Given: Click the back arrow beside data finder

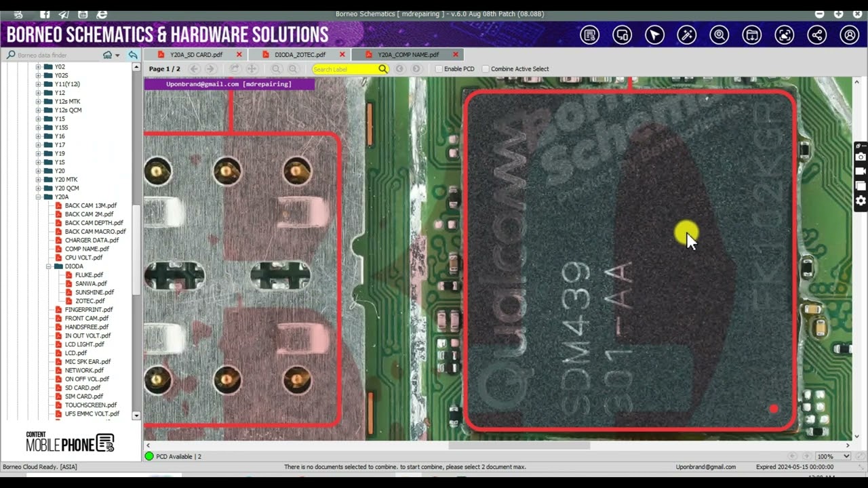Looking at the screenshot, I should tap(133, 55).
